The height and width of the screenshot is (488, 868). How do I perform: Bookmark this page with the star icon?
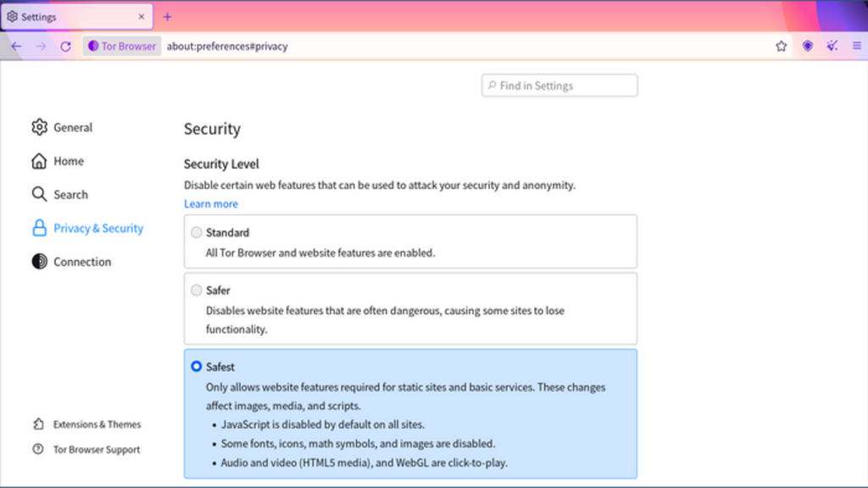(781, 46)
